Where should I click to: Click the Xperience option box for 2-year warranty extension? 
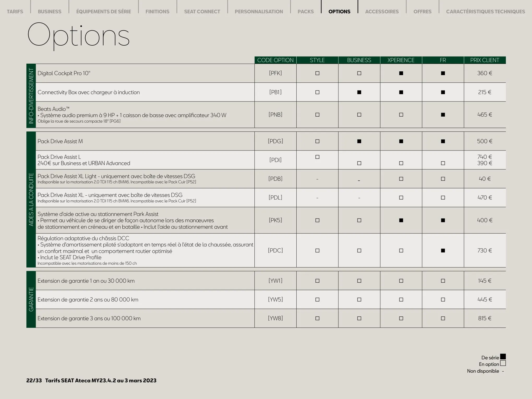(x=401, y=300)
